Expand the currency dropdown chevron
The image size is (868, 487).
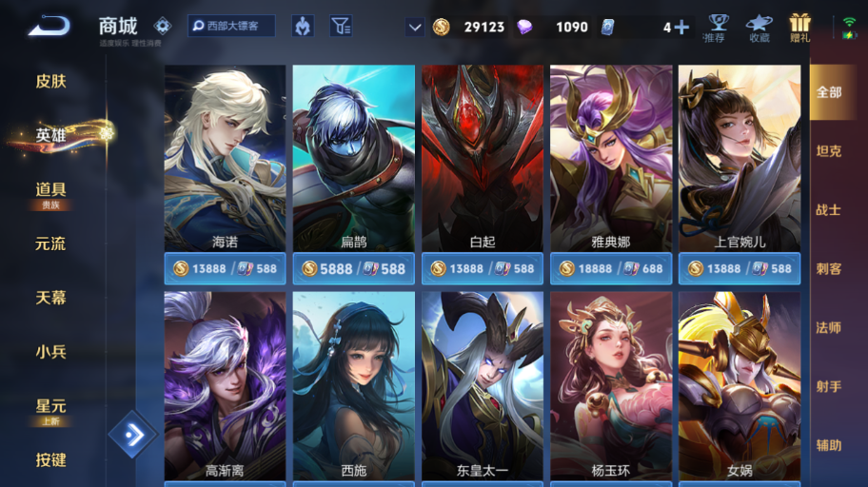415,27
